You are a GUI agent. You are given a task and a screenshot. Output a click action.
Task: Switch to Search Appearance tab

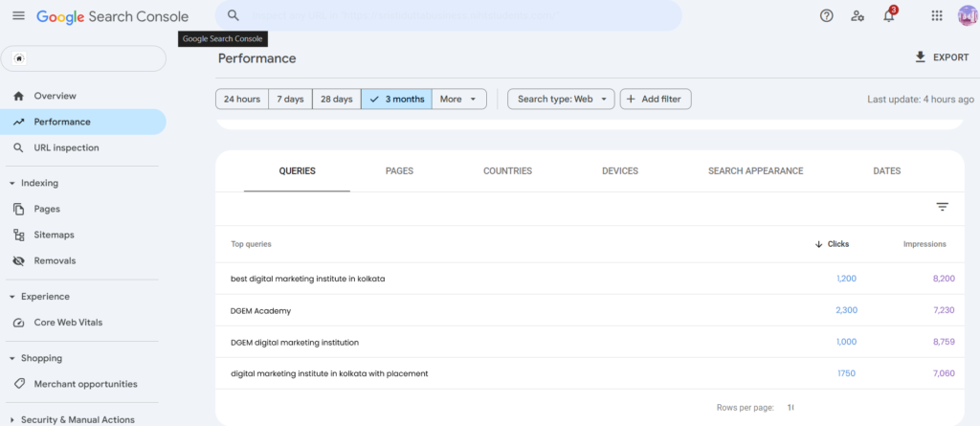pos(756,170)
